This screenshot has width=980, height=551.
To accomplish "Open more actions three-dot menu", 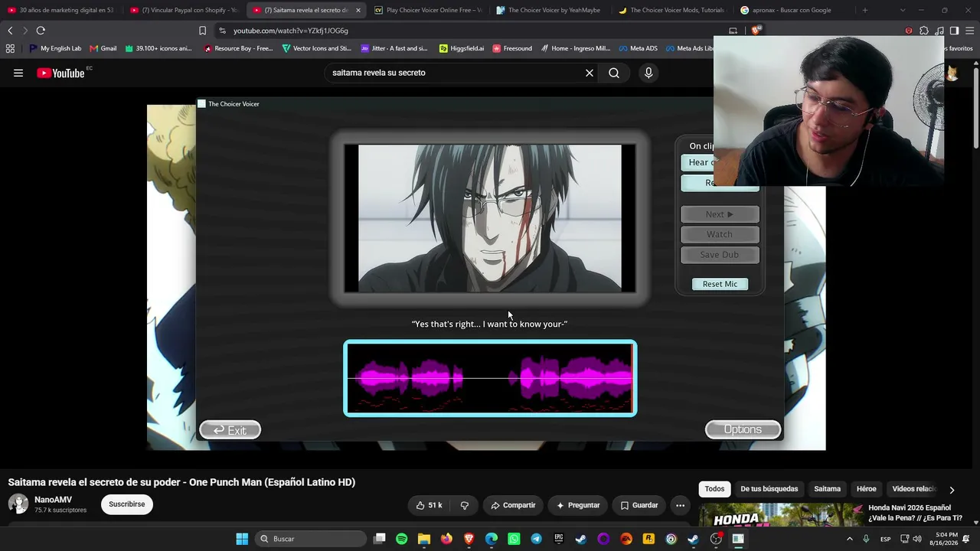I will pyautogui.click(x=680, y=505).
